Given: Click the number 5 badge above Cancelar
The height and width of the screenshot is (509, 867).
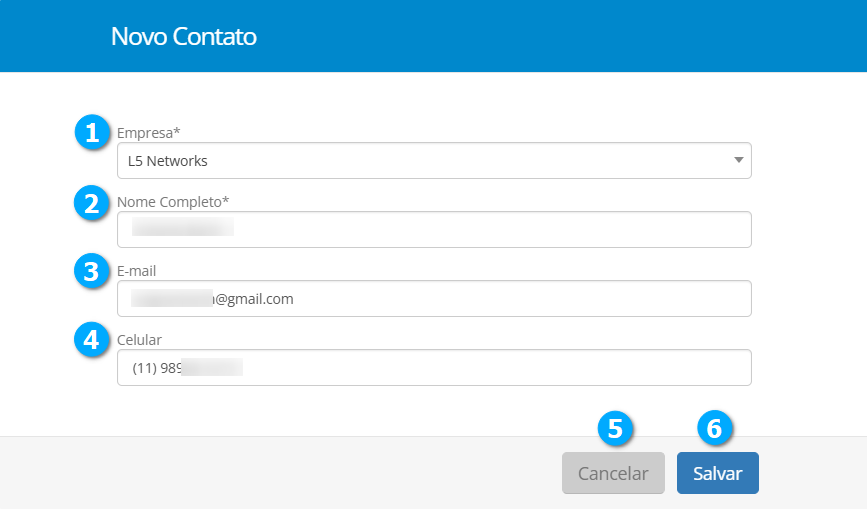Looking at the screenshot, I should coord(615,428).
